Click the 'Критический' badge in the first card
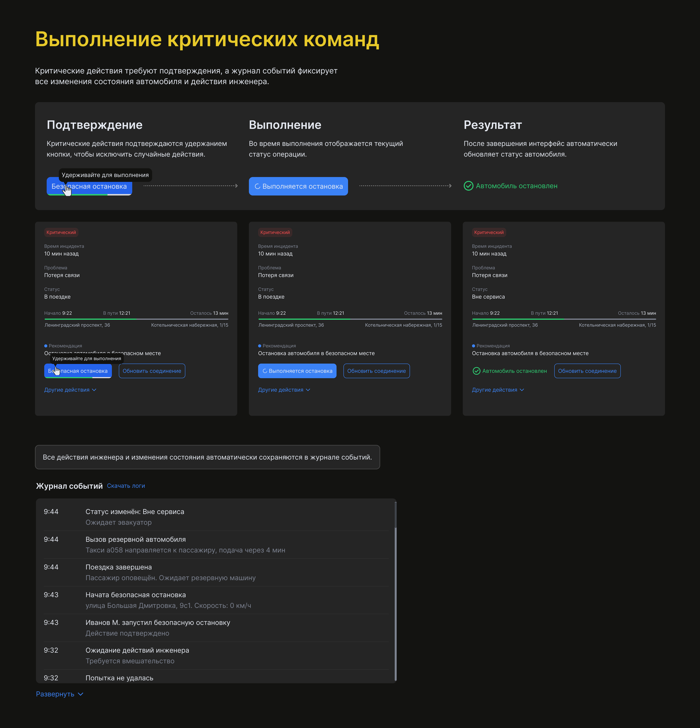 [x=61, y=232]
